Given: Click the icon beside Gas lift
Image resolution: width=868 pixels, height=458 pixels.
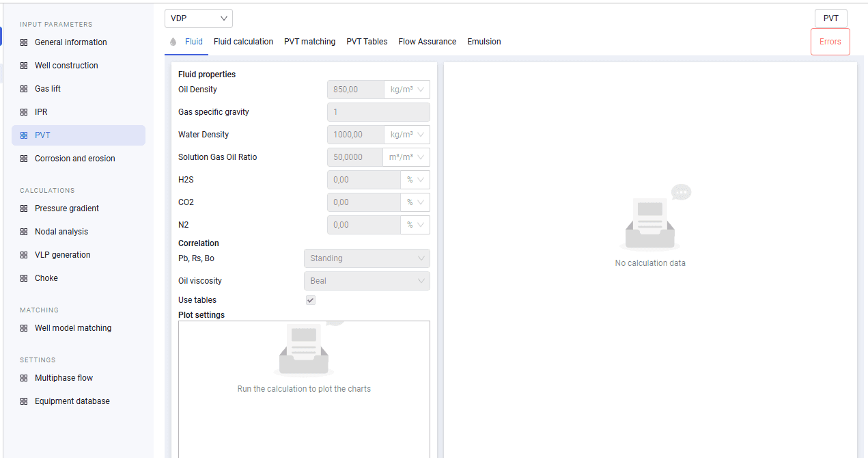Looking at the screenshot, I should [24, 89].
